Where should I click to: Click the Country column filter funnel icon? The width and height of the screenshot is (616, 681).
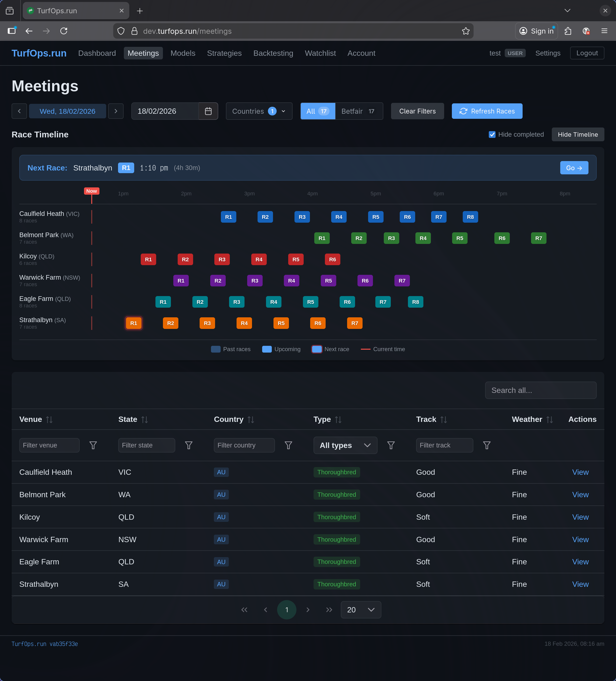[x=289, y=445]
